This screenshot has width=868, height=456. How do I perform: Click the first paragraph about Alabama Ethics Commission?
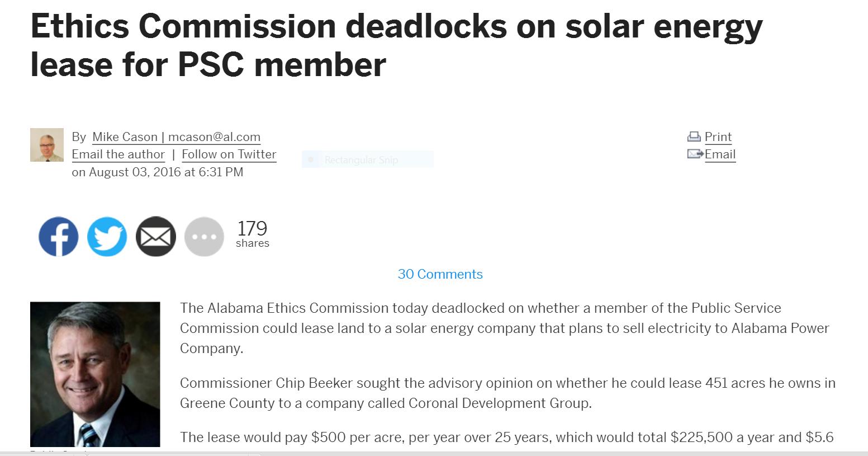pyautogui.click(x=504, y=328)
